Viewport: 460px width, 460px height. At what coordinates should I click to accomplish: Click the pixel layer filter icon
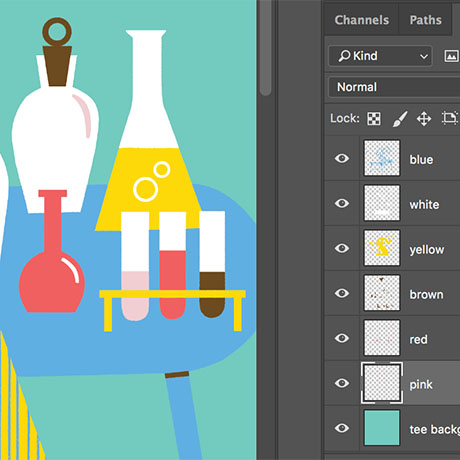tap(451, 56)
